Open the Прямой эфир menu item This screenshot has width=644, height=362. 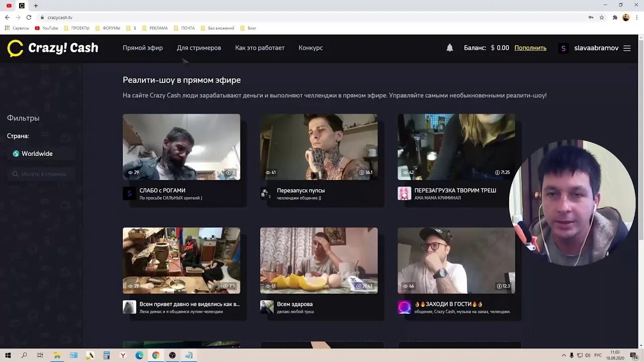coord(143,48)
